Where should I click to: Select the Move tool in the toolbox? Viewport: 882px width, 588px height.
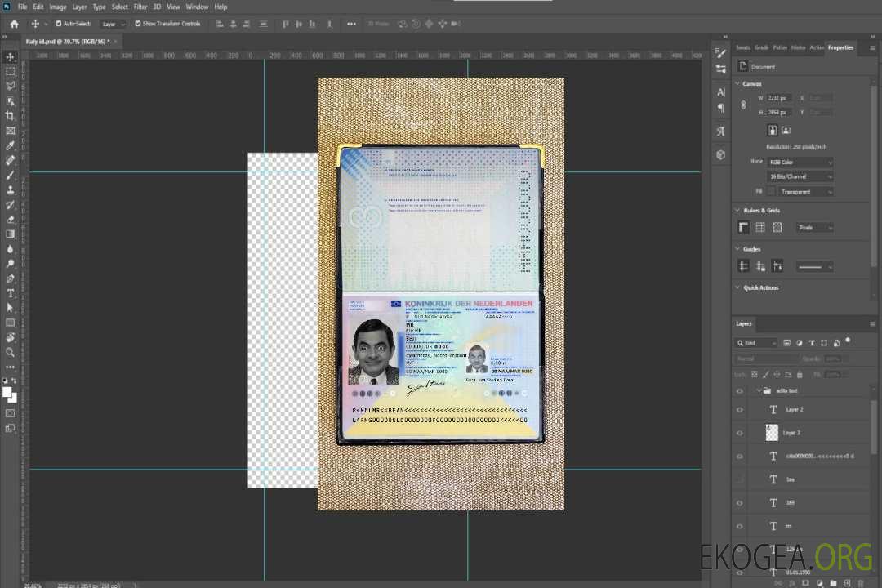(x=10, y=57)
